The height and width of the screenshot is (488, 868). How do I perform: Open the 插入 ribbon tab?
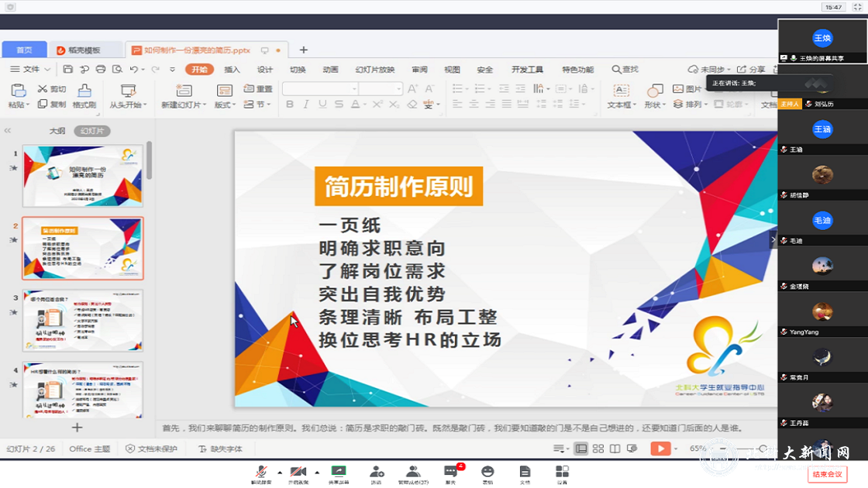(x=232, y=69)
